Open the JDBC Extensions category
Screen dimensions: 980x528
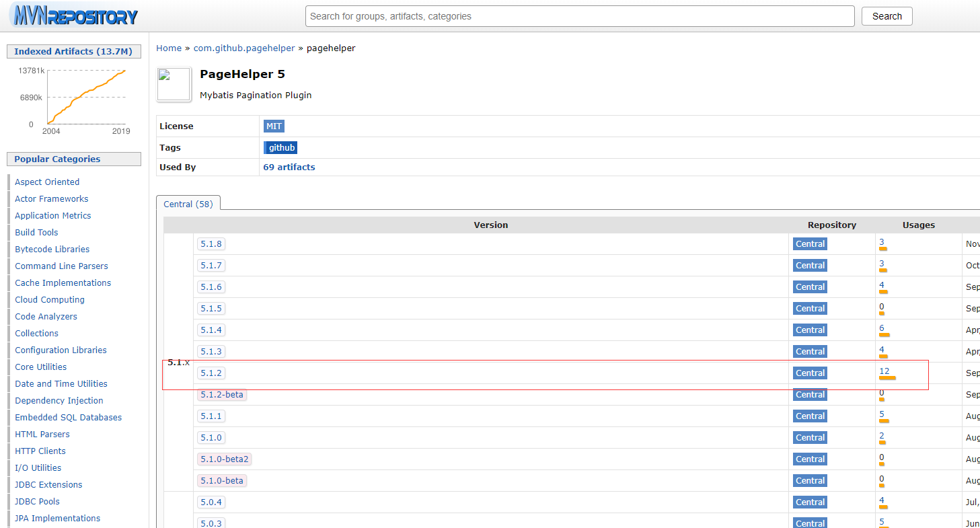point(48,484)
